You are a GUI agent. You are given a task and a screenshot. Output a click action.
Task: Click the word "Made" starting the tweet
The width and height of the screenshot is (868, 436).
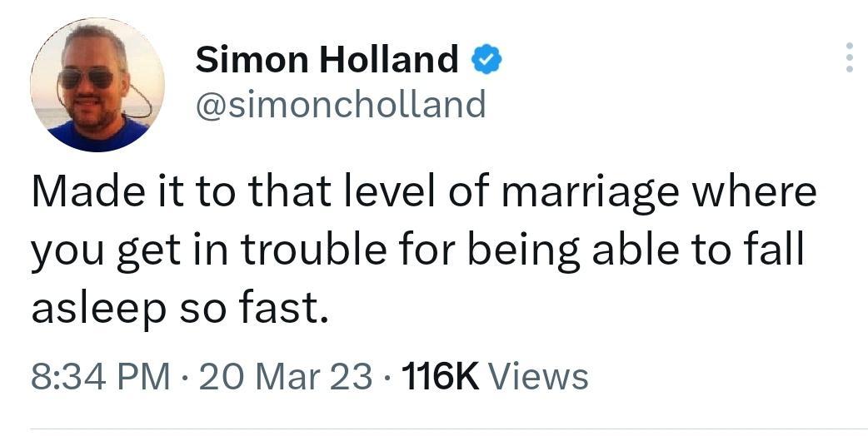(x=76, y=192)
